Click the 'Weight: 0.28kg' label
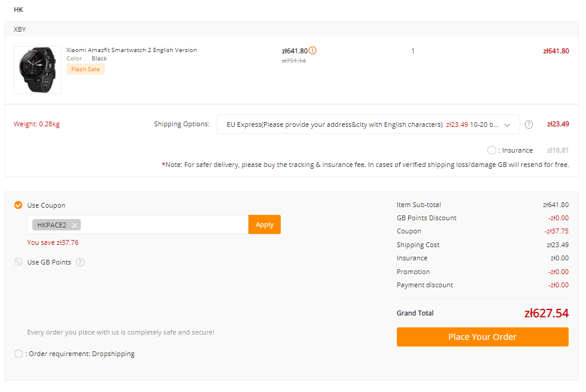This screenshot has width=586, height=392. pos(37,124)
